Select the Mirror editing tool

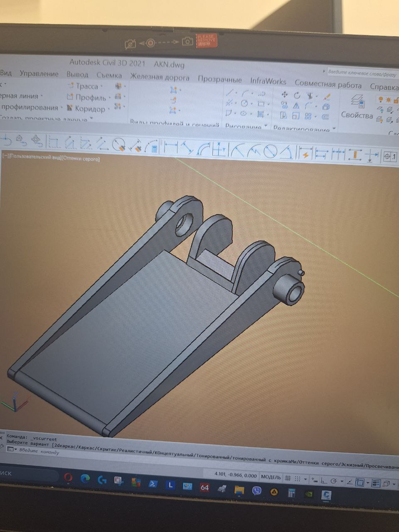[x=296, y=106]
